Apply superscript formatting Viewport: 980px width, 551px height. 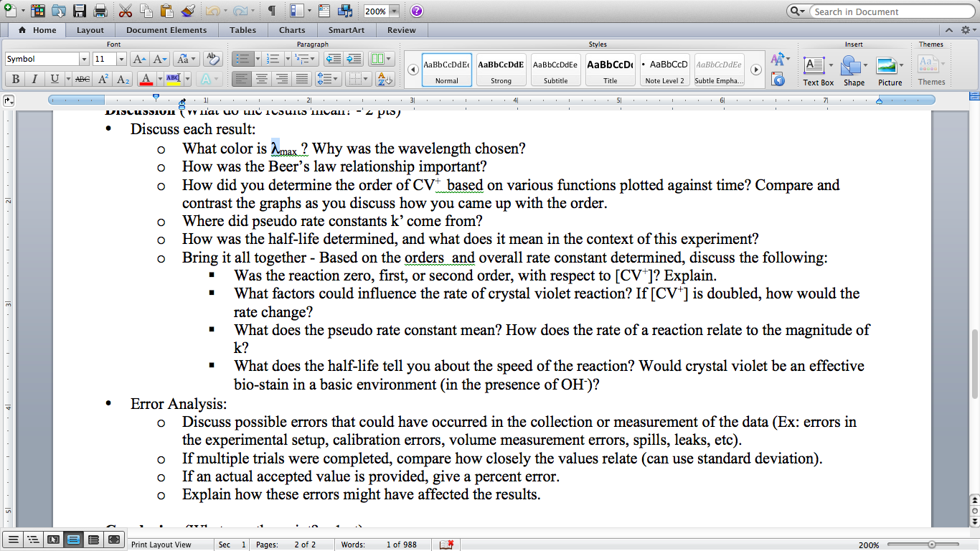click(103, 79)
